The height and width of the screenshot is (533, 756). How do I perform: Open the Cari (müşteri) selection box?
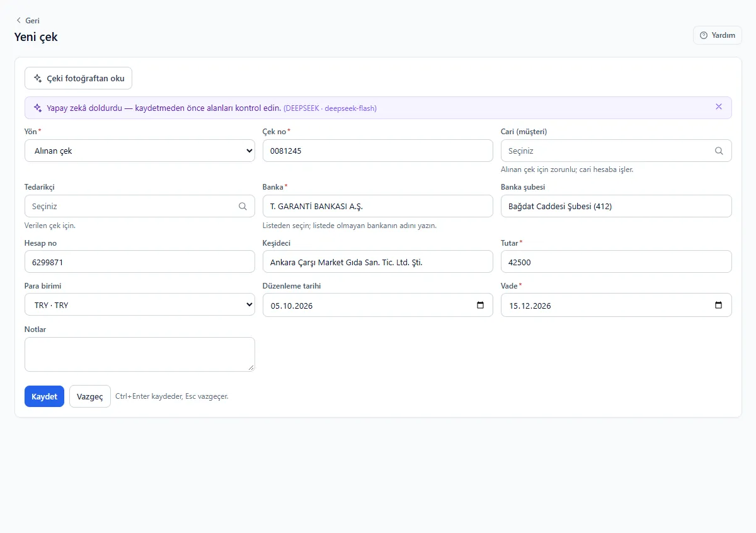(x=616, y=151)
